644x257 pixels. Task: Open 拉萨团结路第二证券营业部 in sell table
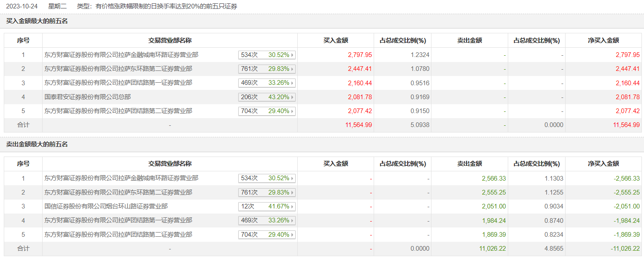(x=119, y=234)
